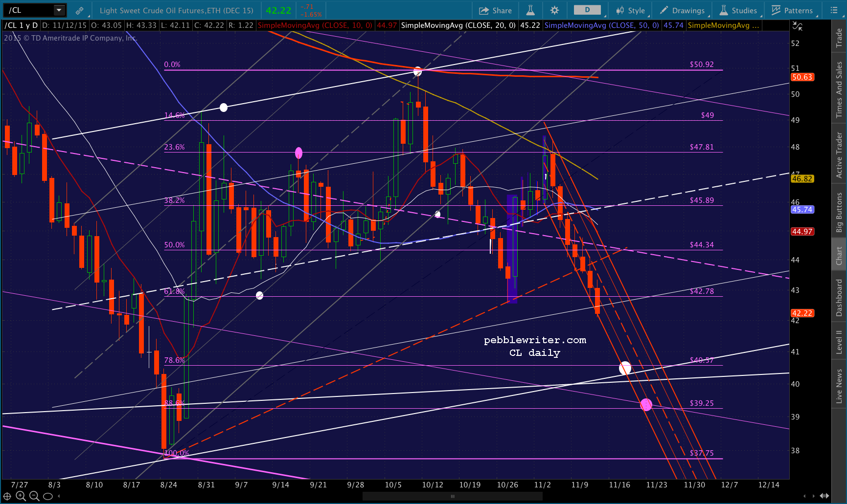Expand the Style menu
Screen dimensions: 847x504
tap(631, 10)
